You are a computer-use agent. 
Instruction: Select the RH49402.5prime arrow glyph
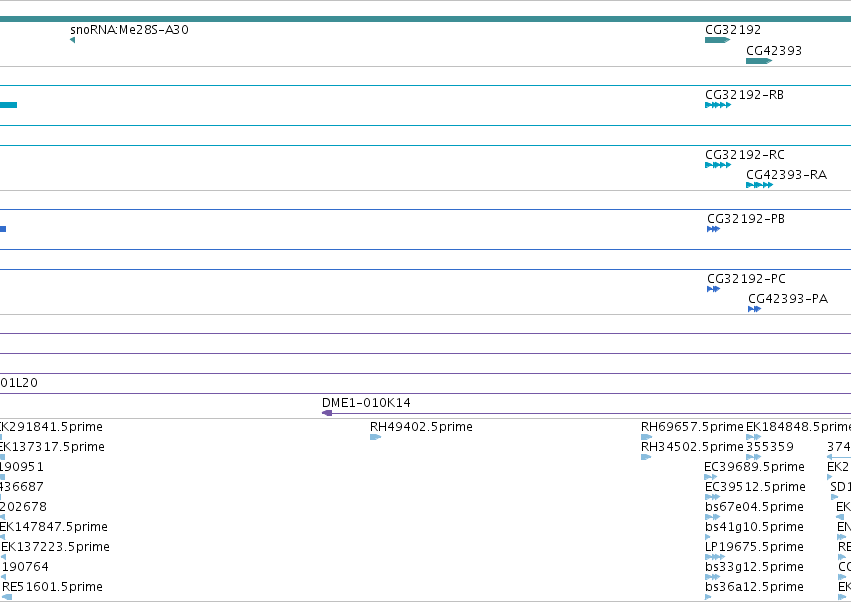pos(376,437)
